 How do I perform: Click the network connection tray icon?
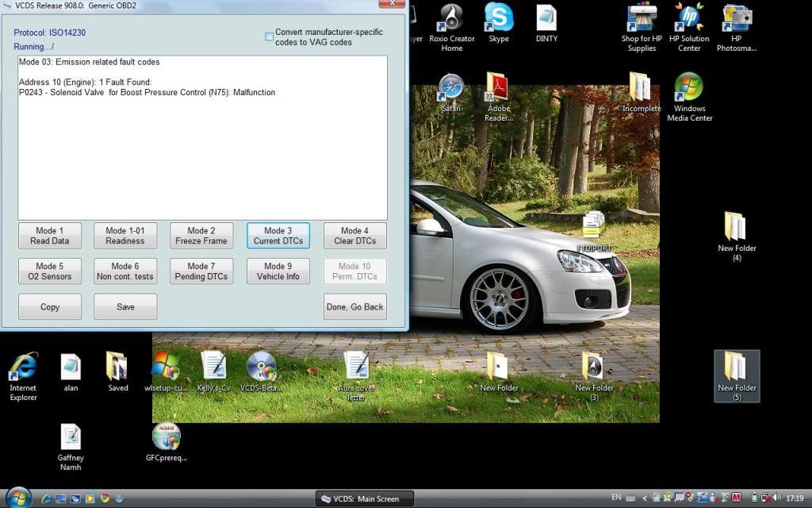[765, 498]
